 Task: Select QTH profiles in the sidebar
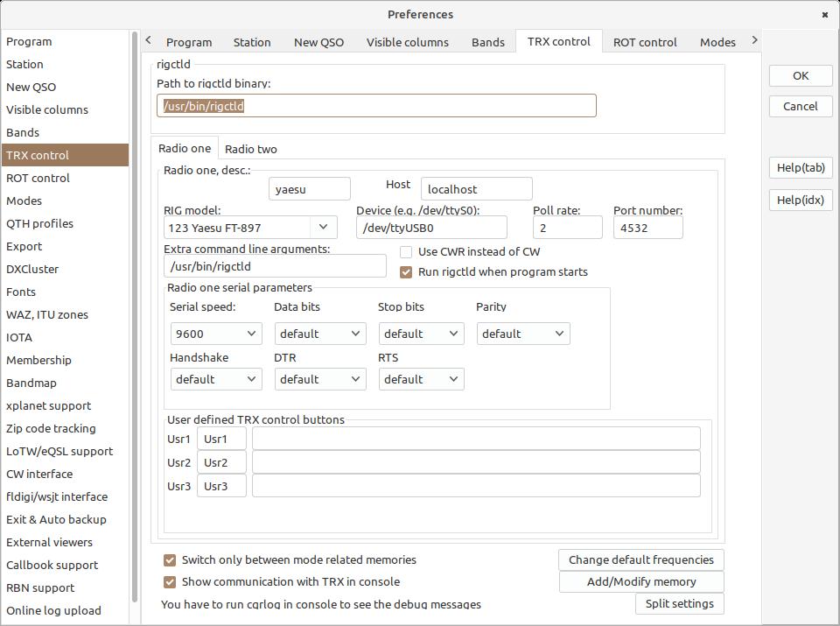(65, 223)
